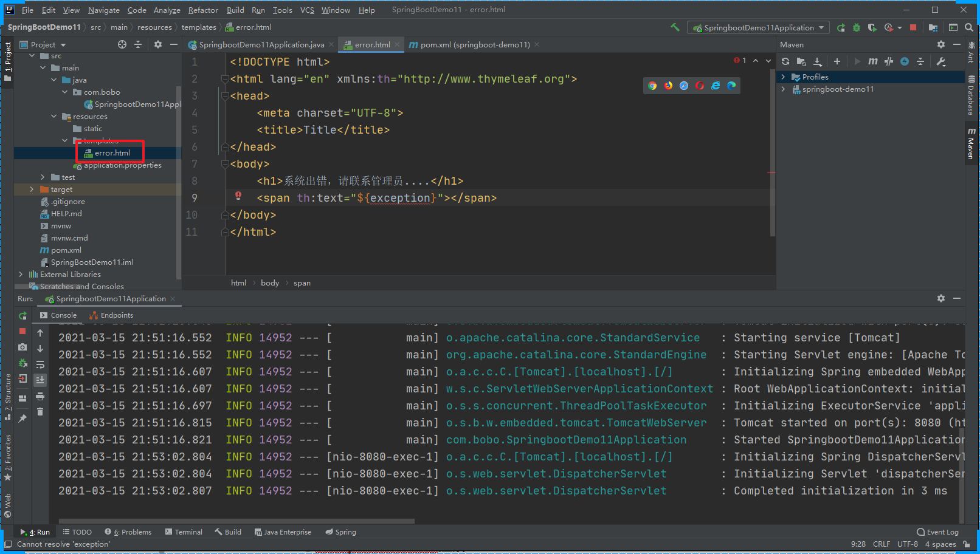Open the Endpoints tab in Run panel
This screenshot has height=554, width=980.
pos(111,315)
